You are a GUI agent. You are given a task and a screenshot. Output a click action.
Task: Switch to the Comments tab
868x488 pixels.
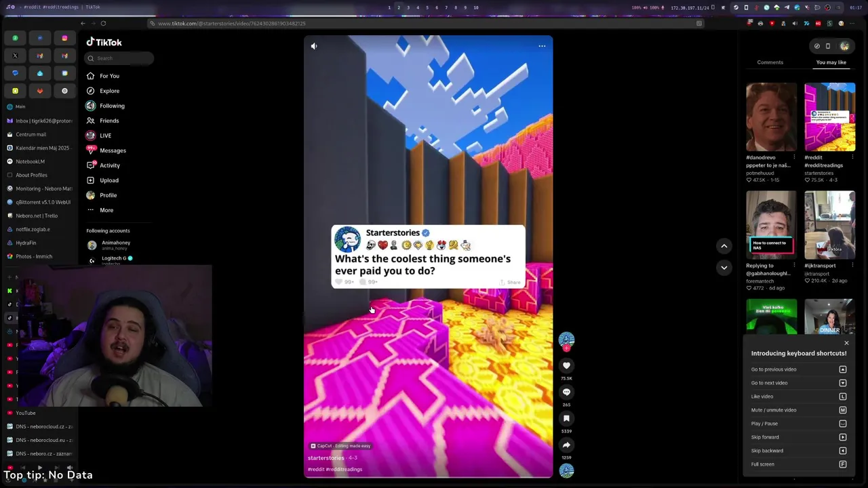click(770, 62)
